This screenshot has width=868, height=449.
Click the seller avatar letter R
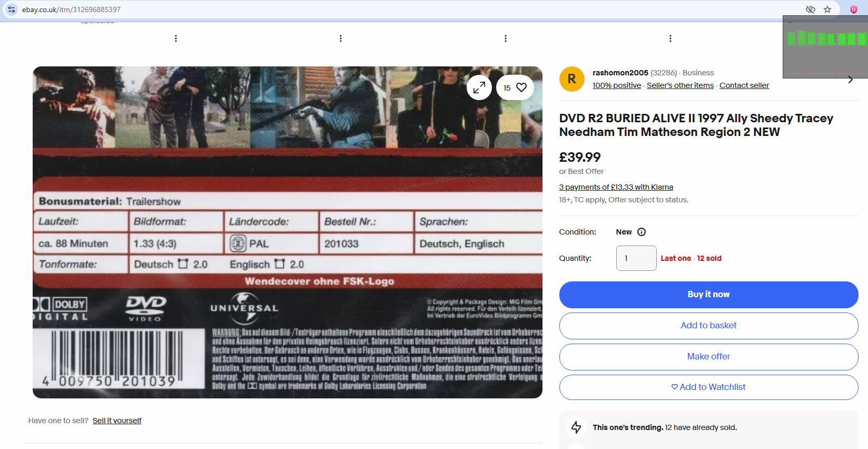click(x=572, y=79)
